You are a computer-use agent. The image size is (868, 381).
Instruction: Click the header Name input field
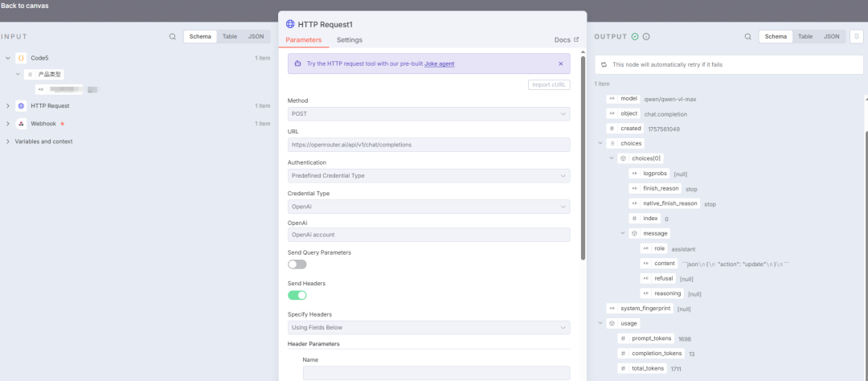(436, 373)
